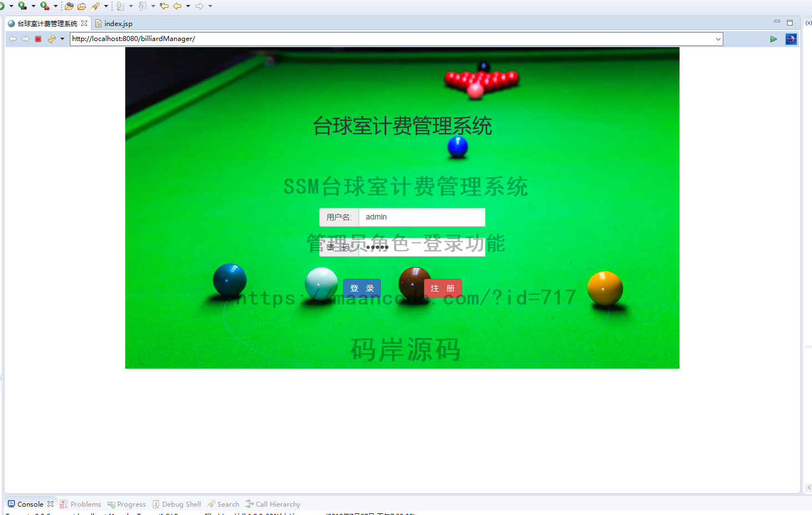
Task: Click the Run Last Tool icon with red toolbox
Action: pos(44,6)
